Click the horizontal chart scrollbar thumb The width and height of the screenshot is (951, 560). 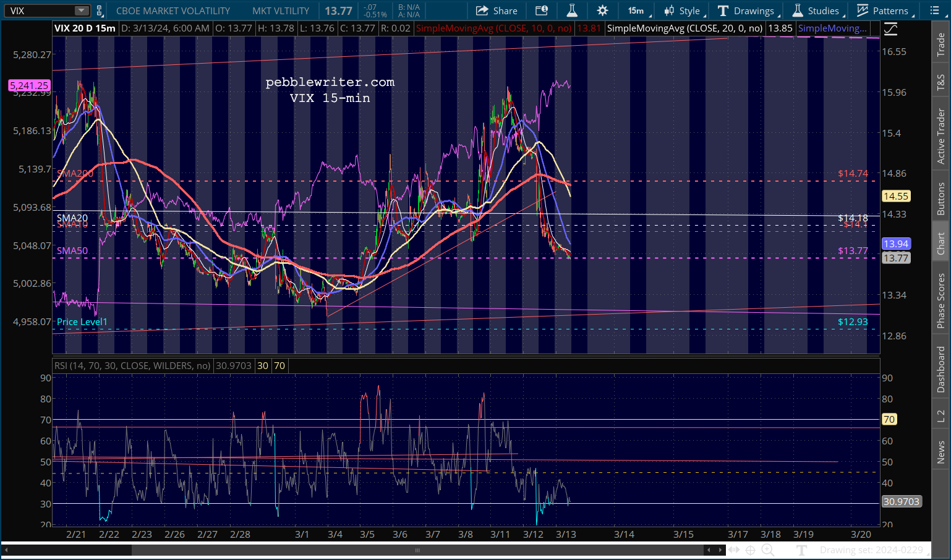point(417,550)
